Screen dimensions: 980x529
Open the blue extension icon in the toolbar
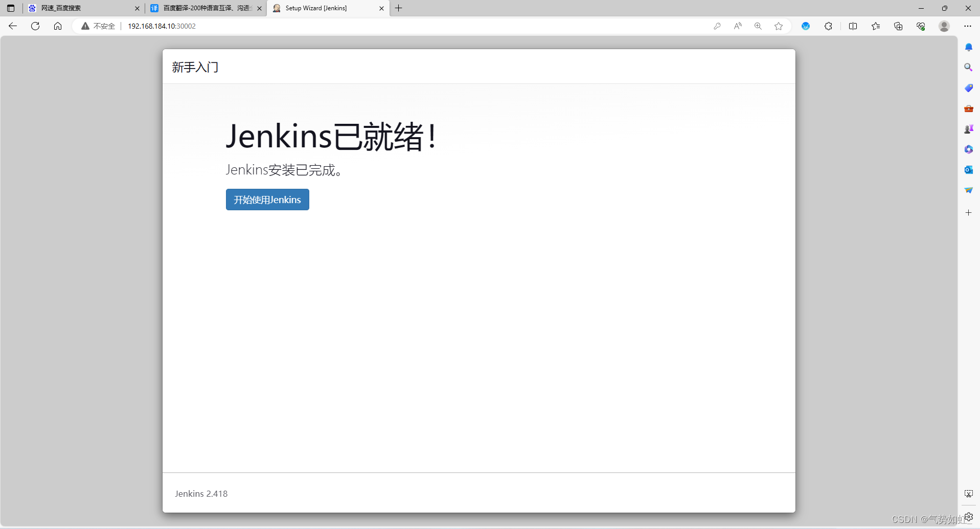pos(806,26)
